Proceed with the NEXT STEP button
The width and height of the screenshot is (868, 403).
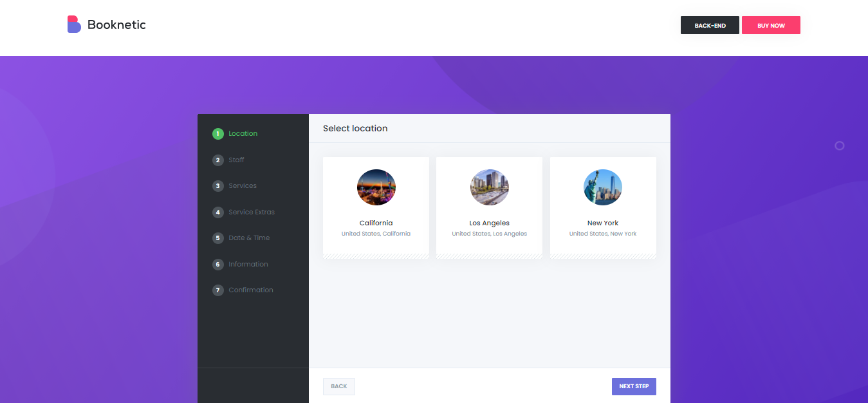click(x=634, y=386)
